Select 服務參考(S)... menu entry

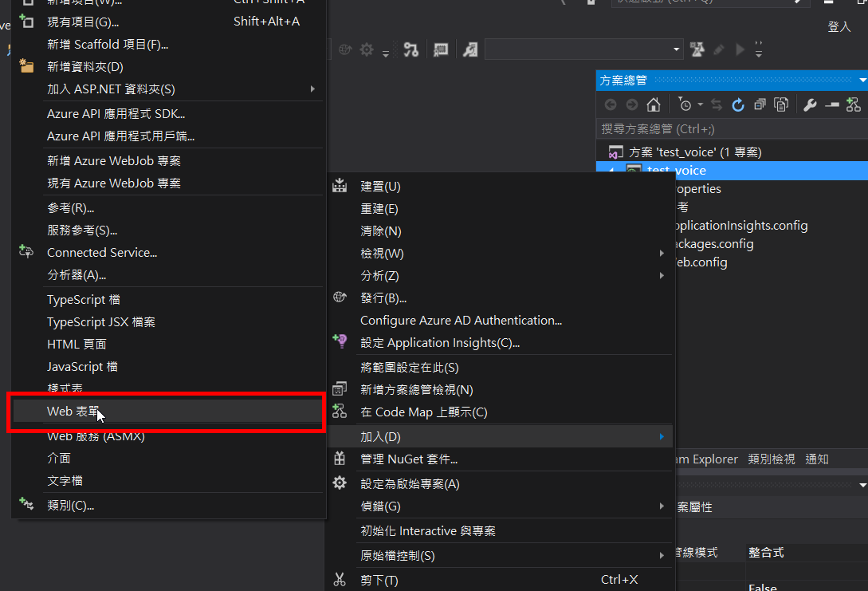(166, 230)
